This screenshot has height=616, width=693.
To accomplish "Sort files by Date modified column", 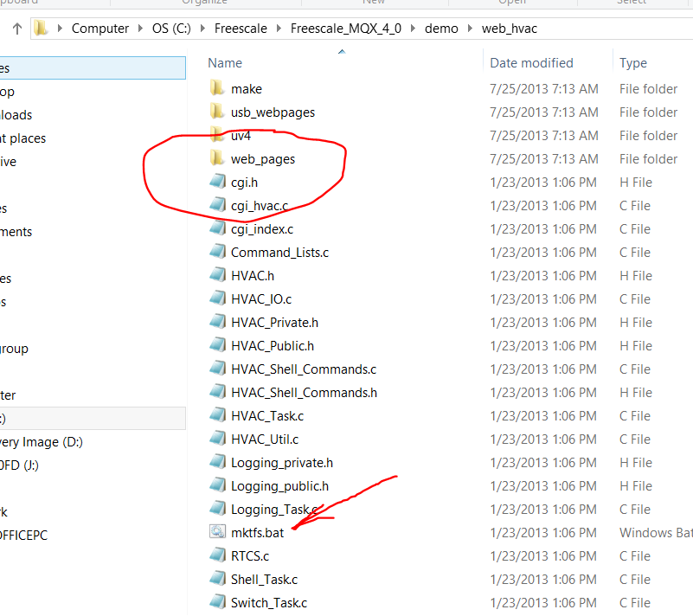I will coord(532,63).
